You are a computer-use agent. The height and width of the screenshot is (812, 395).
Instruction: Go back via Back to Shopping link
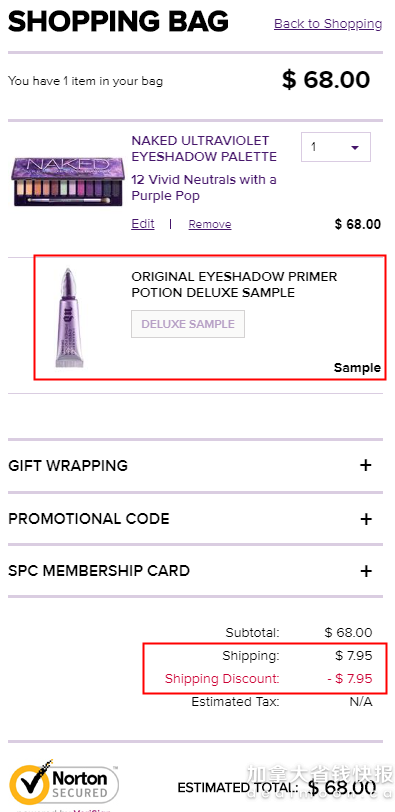[x=328, y=24]
